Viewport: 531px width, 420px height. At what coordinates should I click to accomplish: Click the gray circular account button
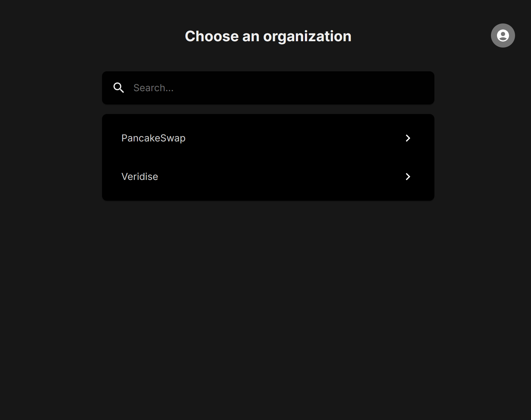click(503, 36)
